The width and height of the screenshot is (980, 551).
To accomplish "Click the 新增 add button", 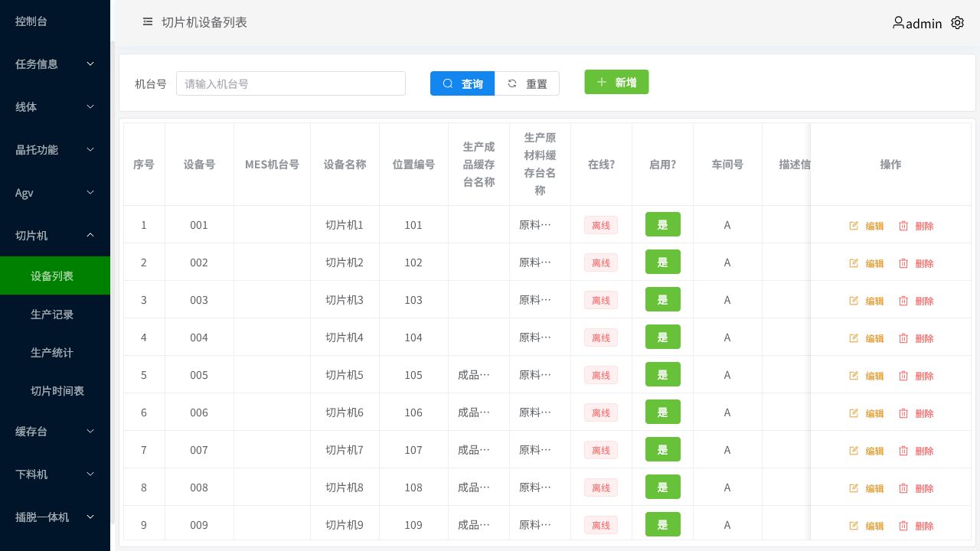I will pyautogui.click(x=616, y=82).
